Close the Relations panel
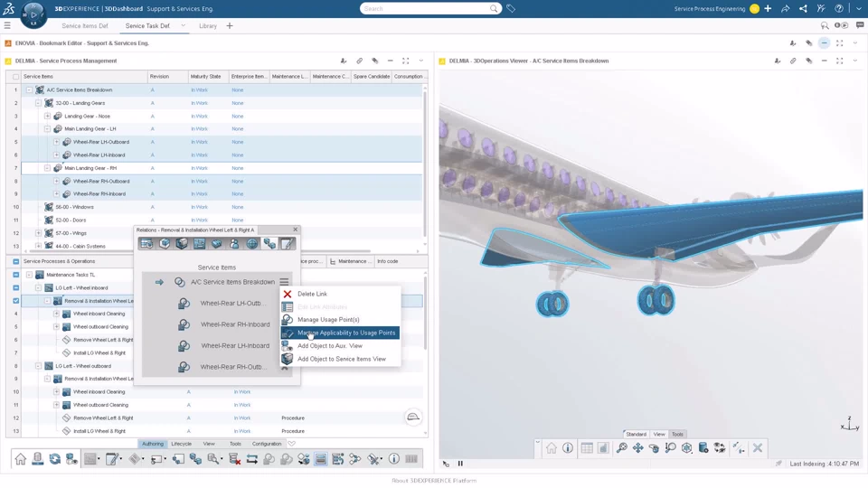This screenshot has height=488, width=868. click(295, 229)
